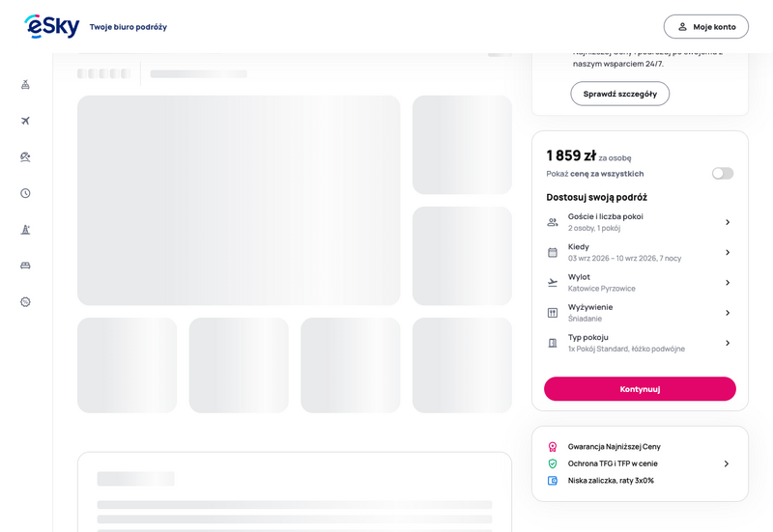Open 'Moje konto' account button
The height and width of the screenshot is (532, 773).
click(706, 27)
